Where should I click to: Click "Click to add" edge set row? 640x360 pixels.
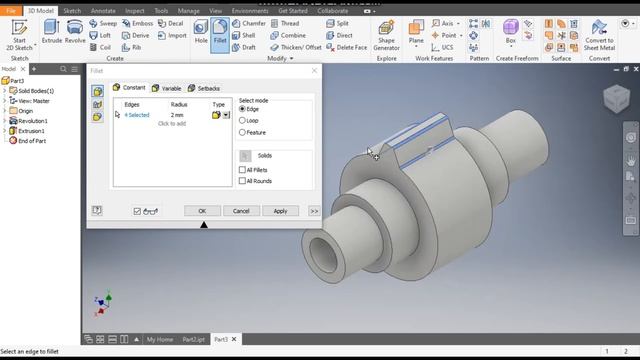pyautogui.click(x=172, y=124)
